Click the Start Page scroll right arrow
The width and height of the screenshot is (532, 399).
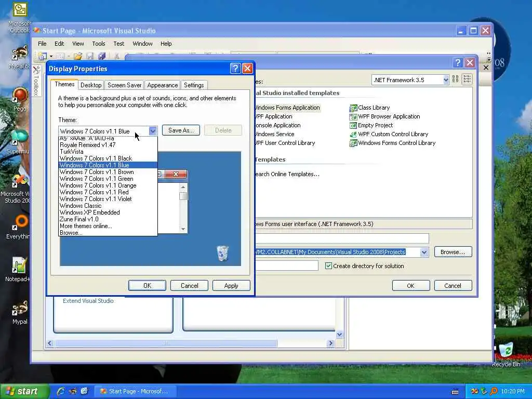point(330,343)
